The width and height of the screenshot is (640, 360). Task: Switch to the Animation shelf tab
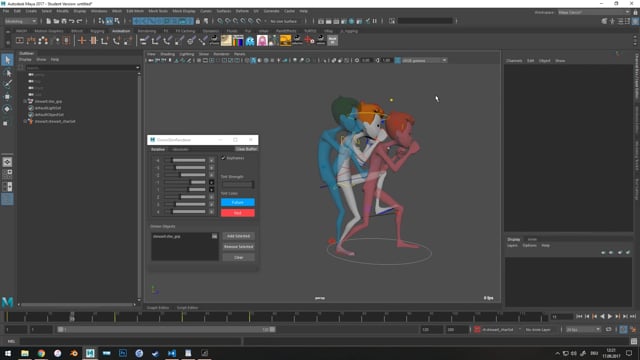tap(121, 31)
